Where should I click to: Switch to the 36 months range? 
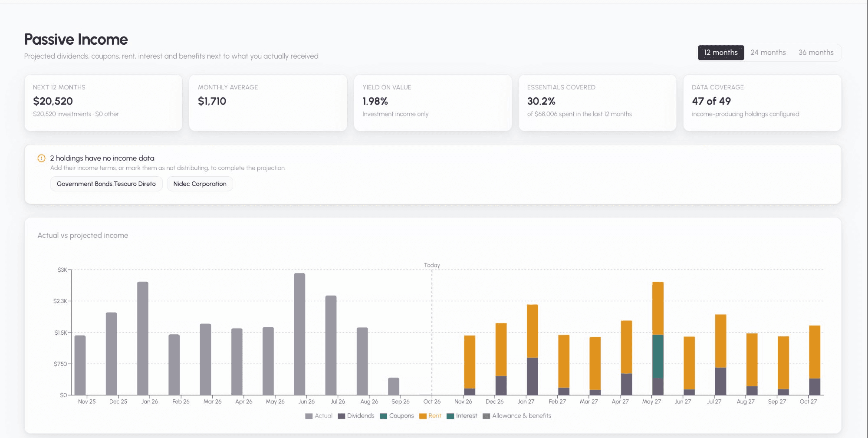click(815, 53)
